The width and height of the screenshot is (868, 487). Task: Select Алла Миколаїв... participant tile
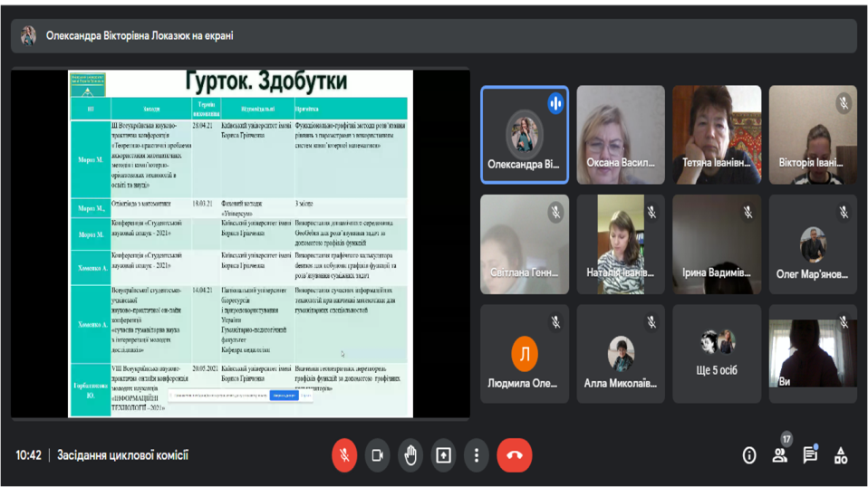pos(621,353)
